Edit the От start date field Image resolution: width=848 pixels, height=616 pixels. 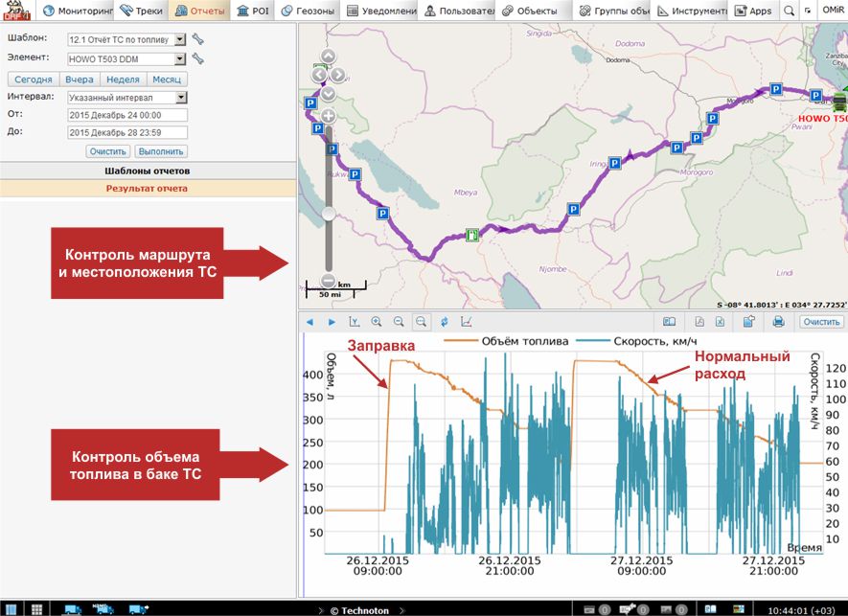[127, 115]
